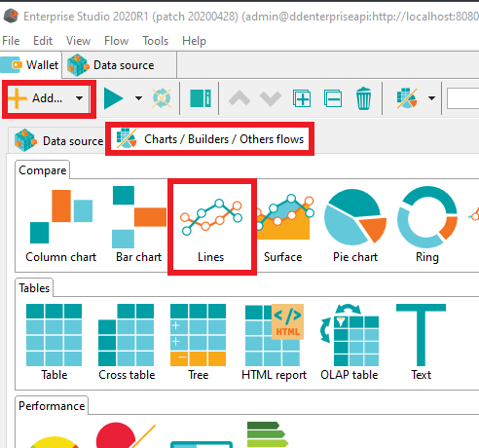The image size is (479, 448).
Task: Move item down with the down chevron
Action: 271,98
